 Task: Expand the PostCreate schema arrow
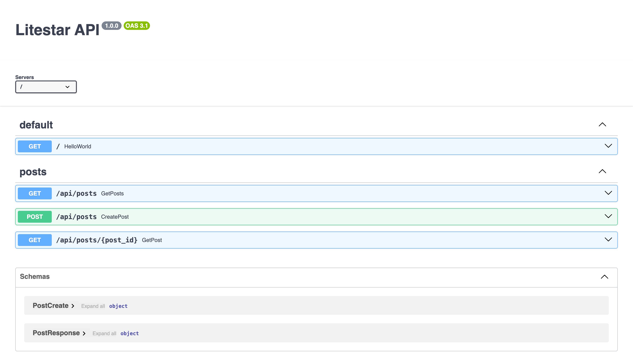(73, 306)
